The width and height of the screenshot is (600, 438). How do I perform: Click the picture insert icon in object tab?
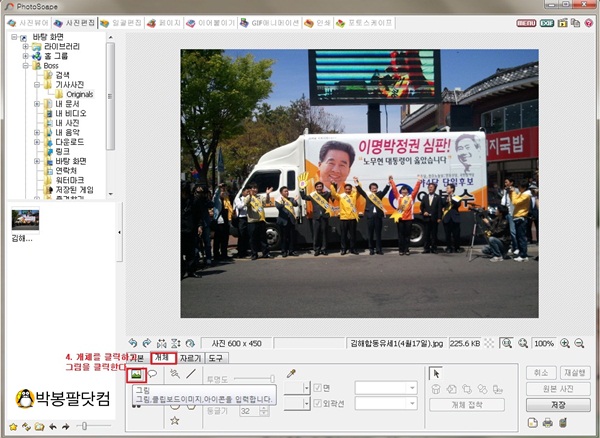click(135, 374)
